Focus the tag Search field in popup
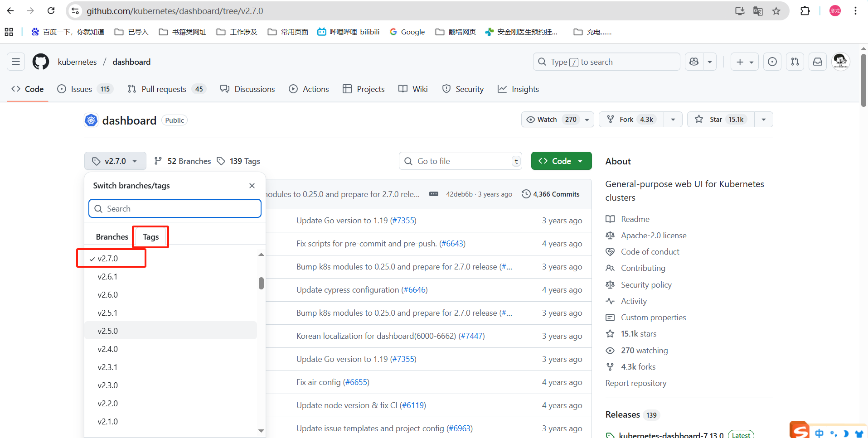 click(x=175, y=209)
